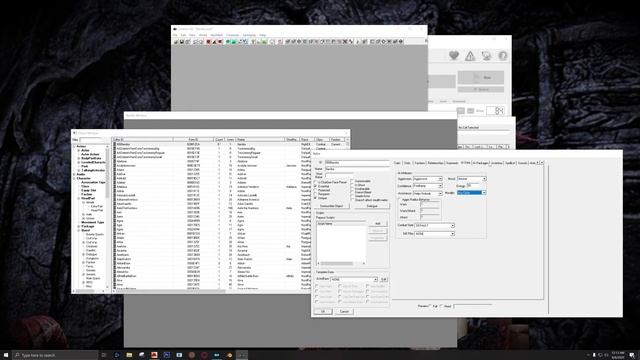This screenshot has height=360, width=640.
Task: Expand the Audio category in Object Window tree
Action: (x=75, y=174)
